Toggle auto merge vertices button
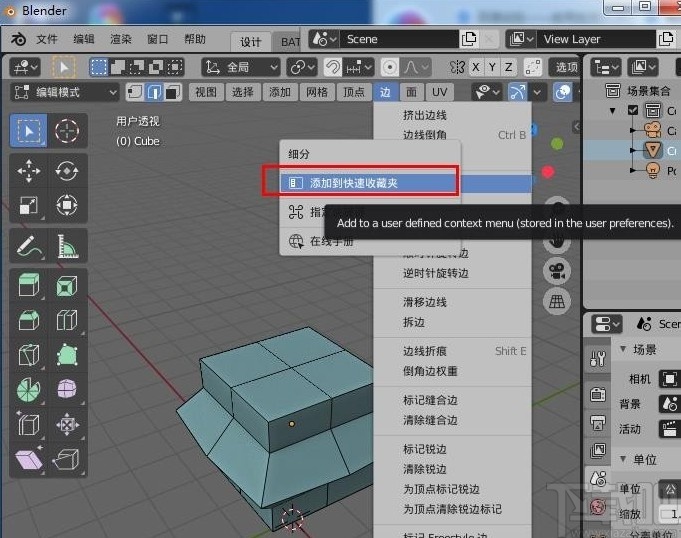This screenshot has width=681, height=538. [x=533, y=68]
